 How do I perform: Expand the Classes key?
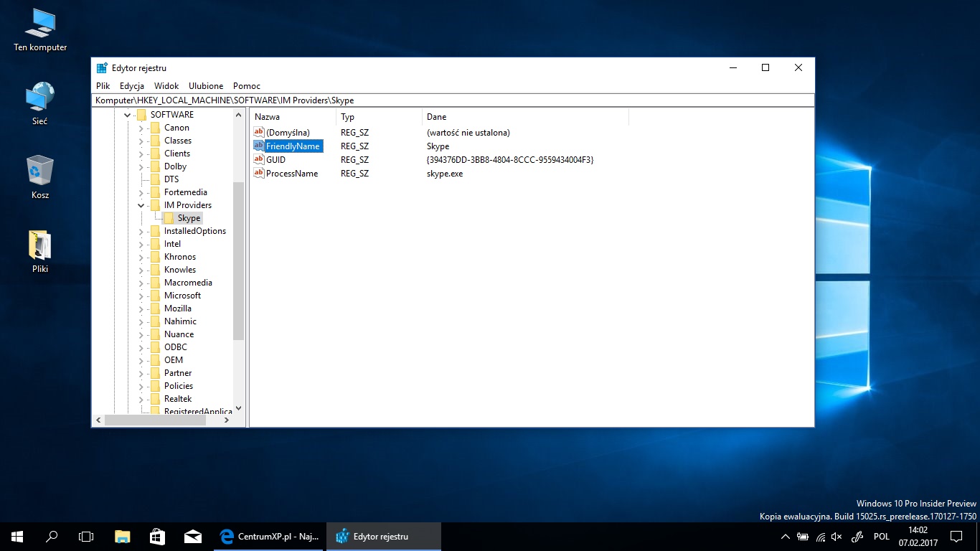pyautogui.click(x=141, y=141)
